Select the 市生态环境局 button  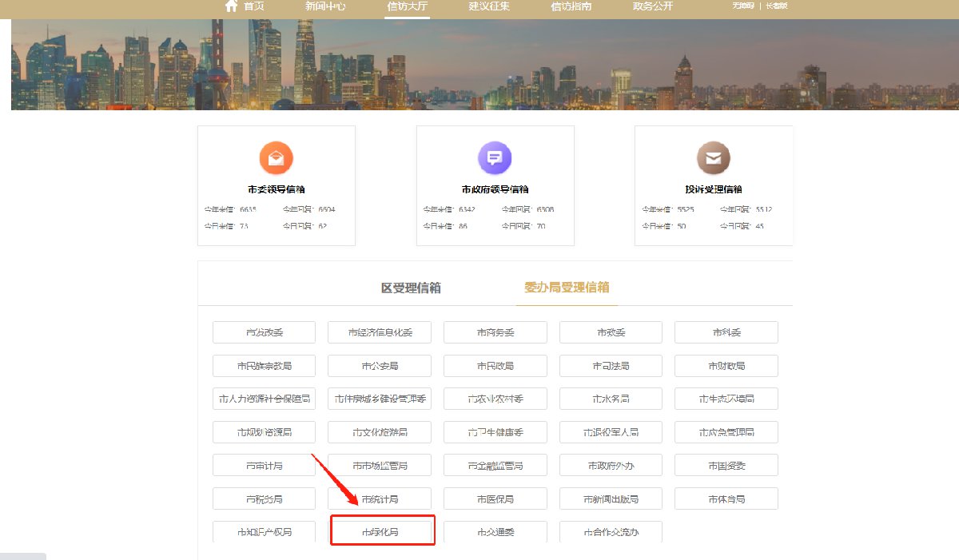[726, 399]
